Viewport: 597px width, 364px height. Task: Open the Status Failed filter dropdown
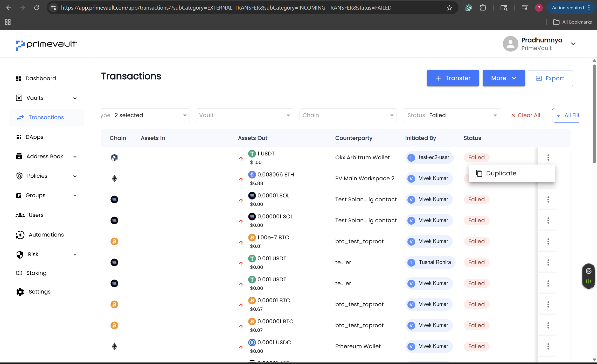(x=452, y=115)
